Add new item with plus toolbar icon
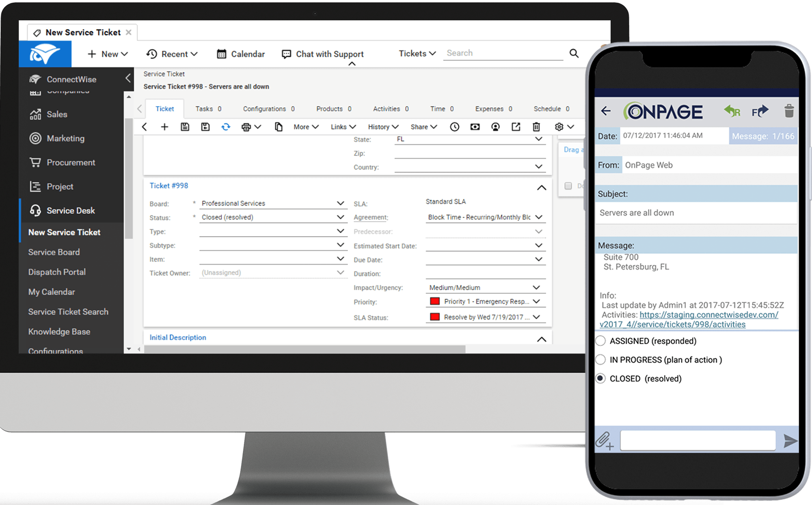This screenshot has width=812, height=505. click(164, 127)
